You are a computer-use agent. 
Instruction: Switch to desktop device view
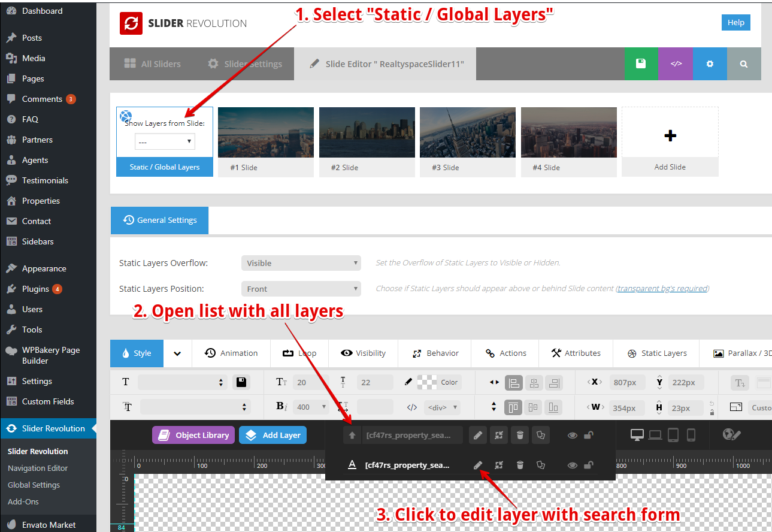637,435
